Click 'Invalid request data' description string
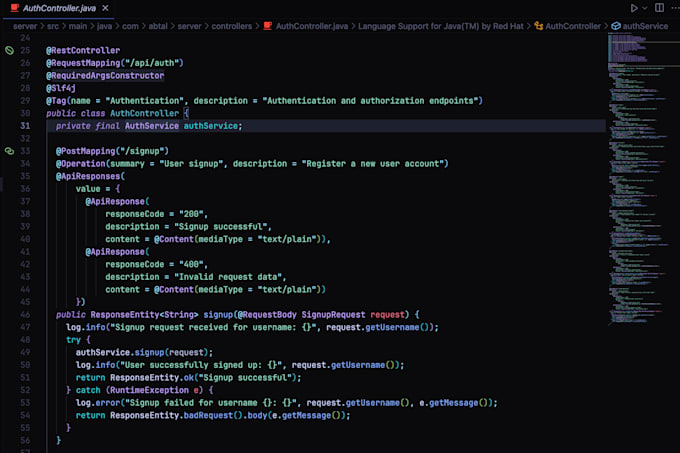Screen dimensions: 680x453 coord(228,277)
